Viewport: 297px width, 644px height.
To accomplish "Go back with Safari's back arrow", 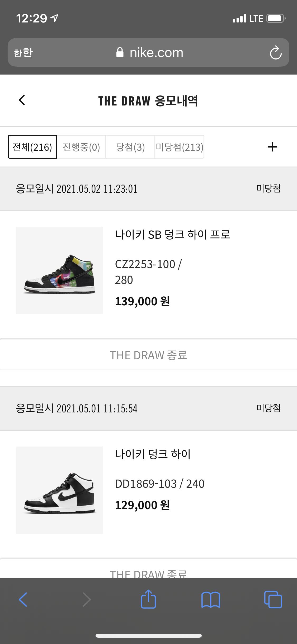I will pyautogui.click(x=23, y=599).
